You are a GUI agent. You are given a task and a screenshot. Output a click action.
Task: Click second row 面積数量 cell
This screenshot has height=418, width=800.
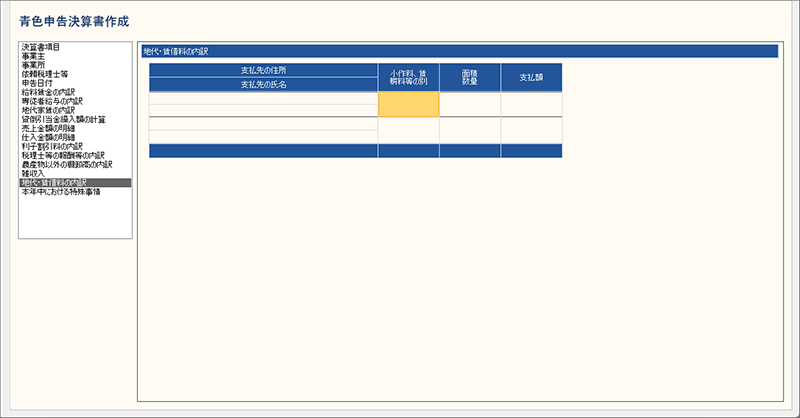click(470, 131)
